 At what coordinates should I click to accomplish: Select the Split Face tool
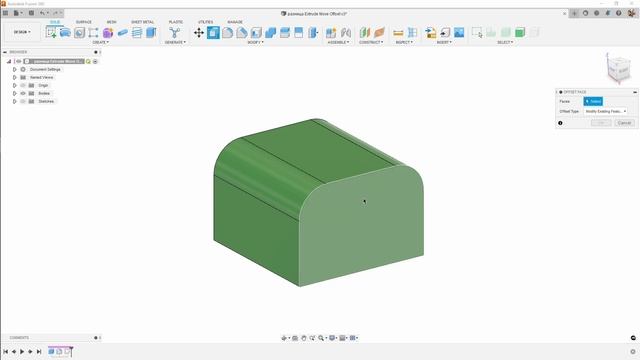tap(299, 33)
